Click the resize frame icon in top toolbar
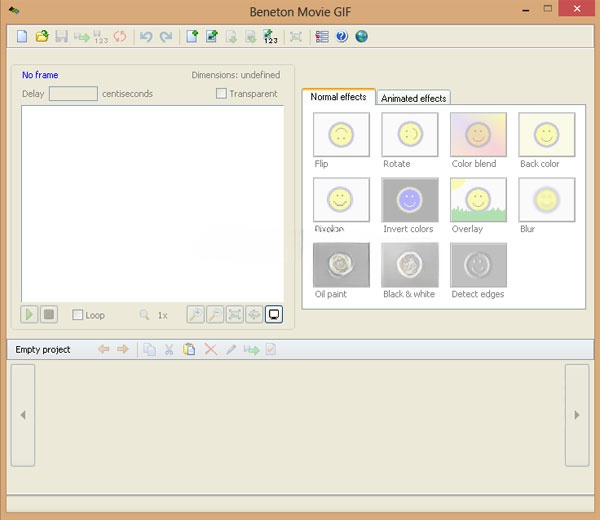 click(x=296, y=37)
